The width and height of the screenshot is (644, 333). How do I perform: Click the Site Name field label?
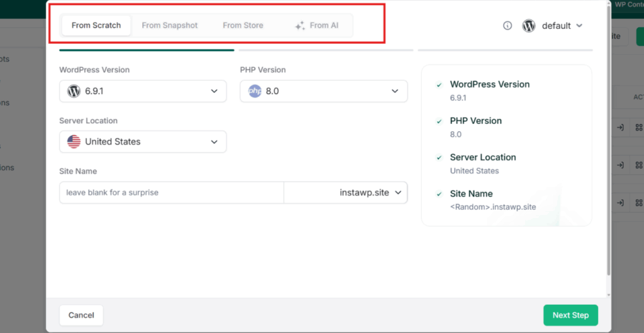pos(78,171)
